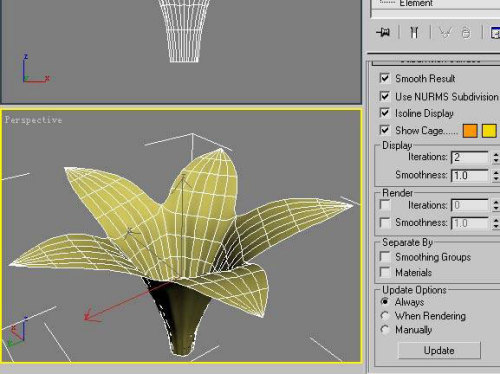Click Configure Modifier Sets icon

coord(495,33)
